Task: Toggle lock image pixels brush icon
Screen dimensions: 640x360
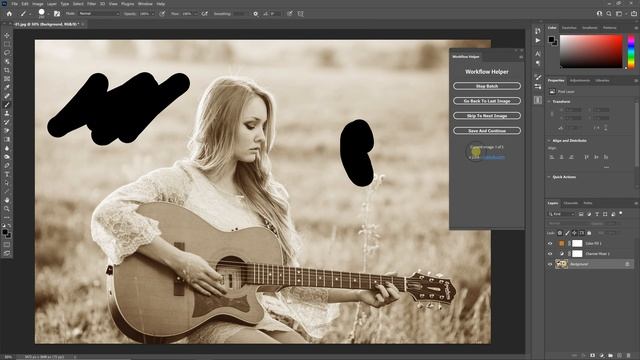Action: coord(567,233)
